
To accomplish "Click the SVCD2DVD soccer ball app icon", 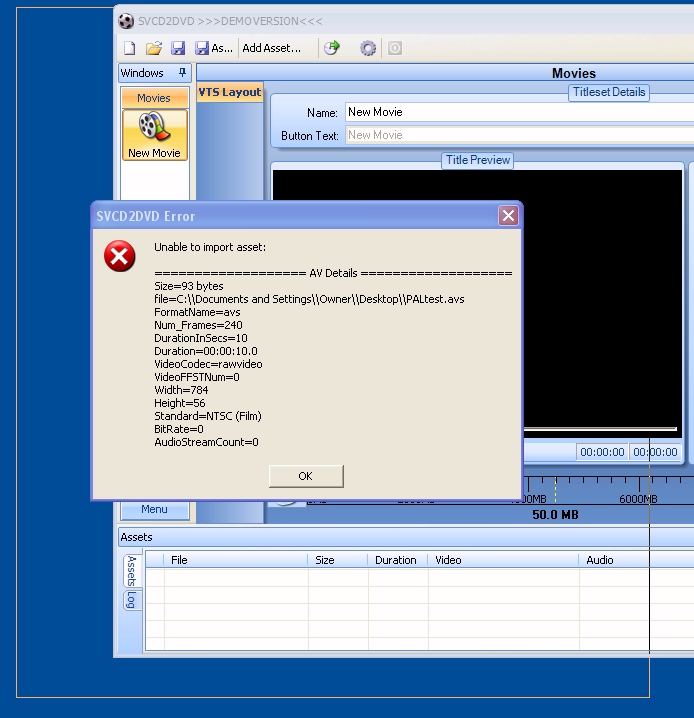I will 126,21.
